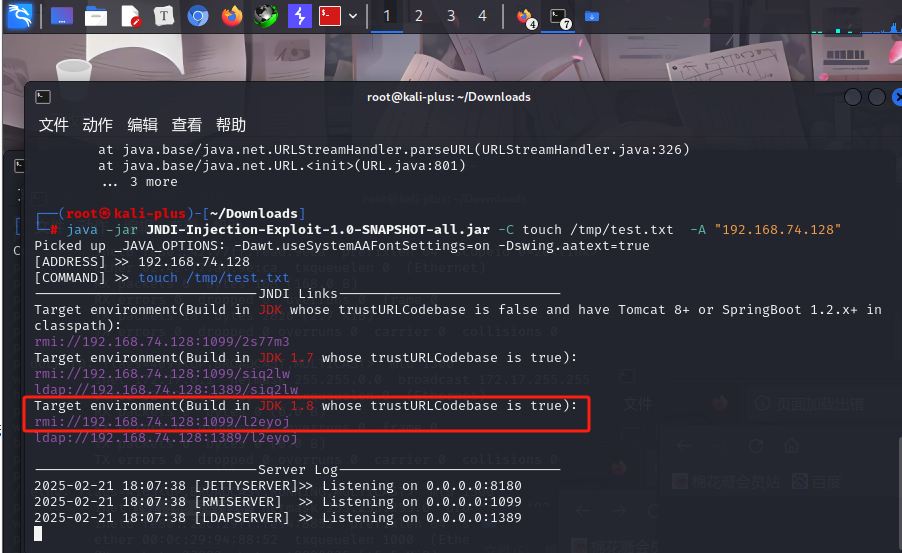This screenshot has width=902, height=553.
Task: Open the 文件 menu in terminal
Action: (53, 125)
